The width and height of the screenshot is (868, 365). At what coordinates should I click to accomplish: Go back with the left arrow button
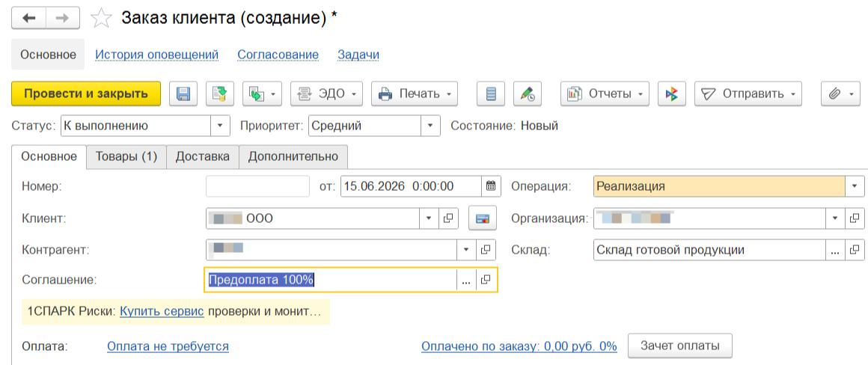[x=28, y=18]
